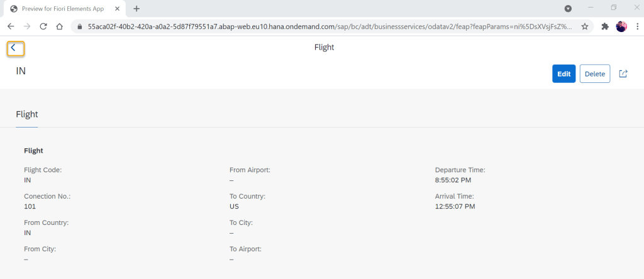Restore down the browser window
Screen dimensions: 644x279
click(x=613, y=8)
